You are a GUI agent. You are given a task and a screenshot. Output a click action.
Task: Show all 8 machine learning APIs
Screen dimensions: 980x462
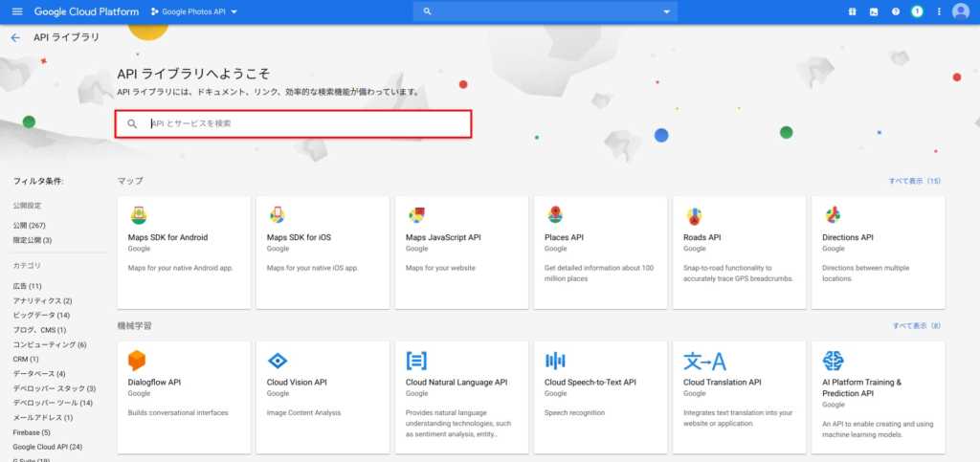pos(916,326)
